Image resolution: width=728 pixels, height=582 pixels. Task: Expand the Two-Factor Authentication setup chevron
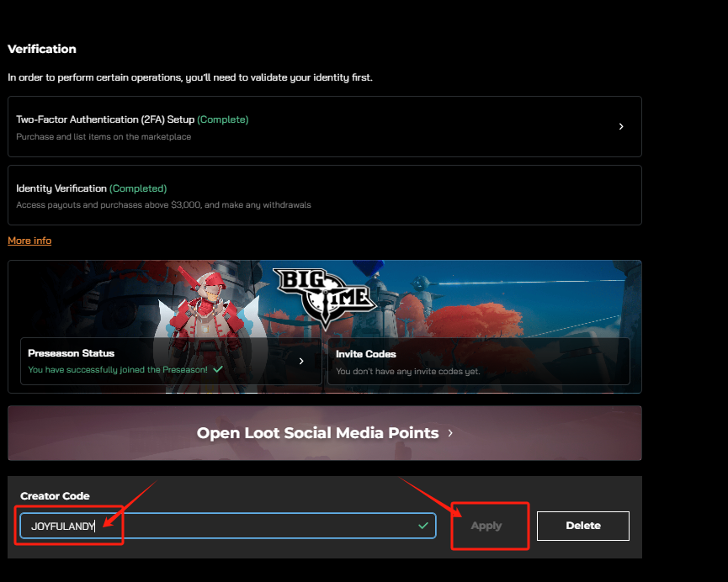(x=621, y=126)
